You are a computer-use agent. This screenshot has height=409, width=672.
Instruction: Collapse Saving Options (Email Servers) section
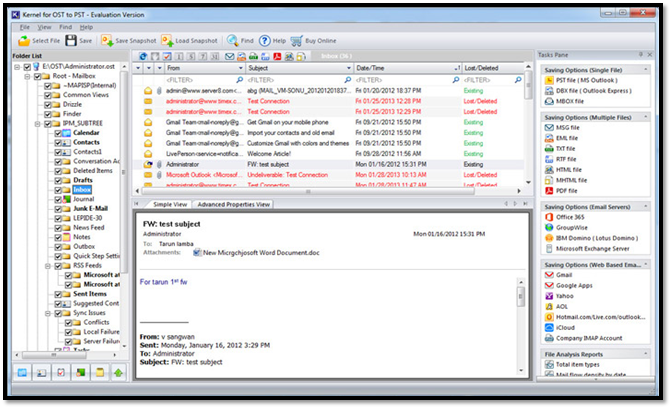point(645,206)
